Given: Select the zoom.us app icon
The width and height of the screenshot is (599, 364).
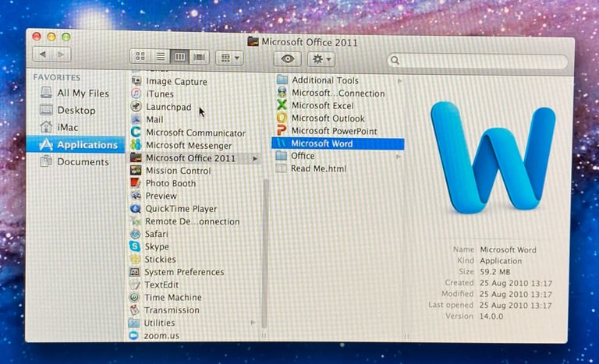Looking at the screenshot, I should pyautogui.click(x=133, y=335).
